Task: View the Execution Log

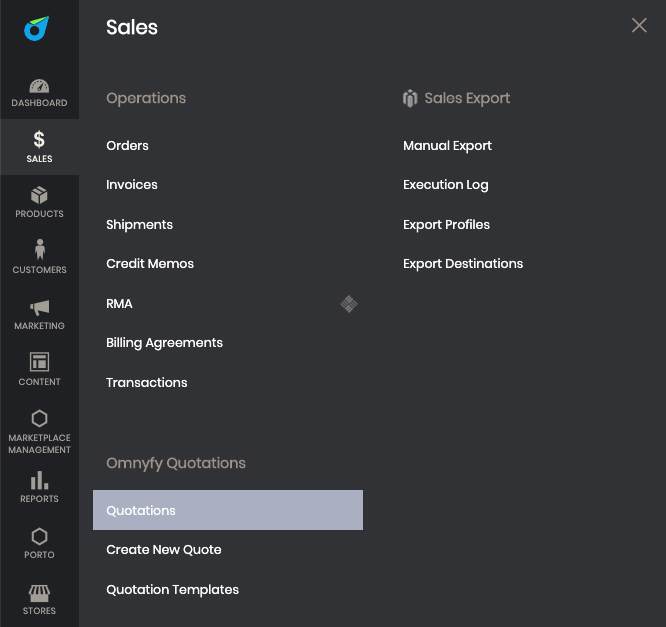Action: [445, 185]
